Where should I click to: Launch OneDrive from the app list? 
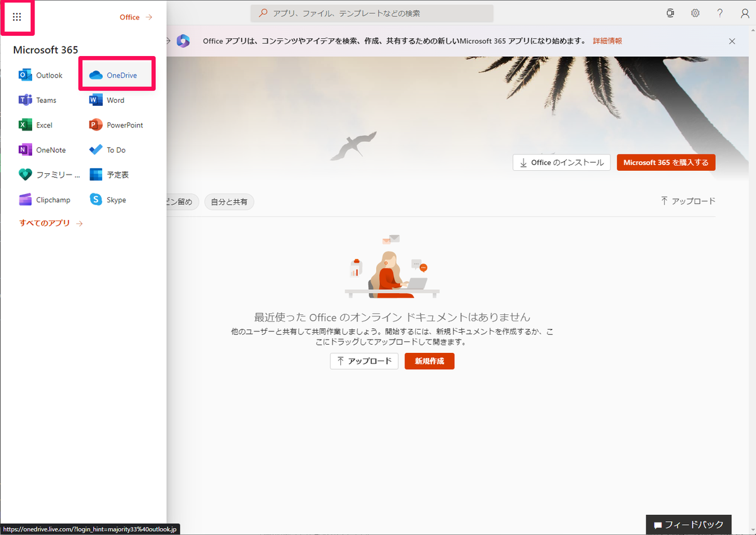(113, 75)
